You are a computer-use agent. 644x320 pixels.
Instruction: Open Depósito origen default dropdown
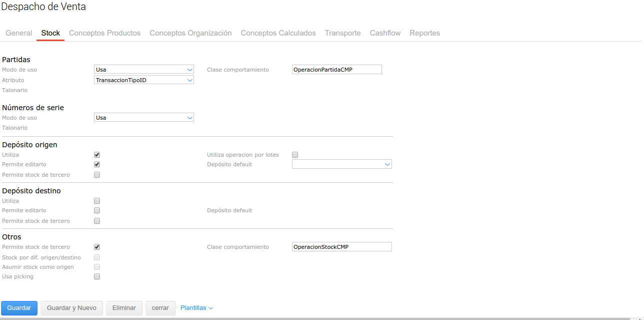click(x=341, y=164)
